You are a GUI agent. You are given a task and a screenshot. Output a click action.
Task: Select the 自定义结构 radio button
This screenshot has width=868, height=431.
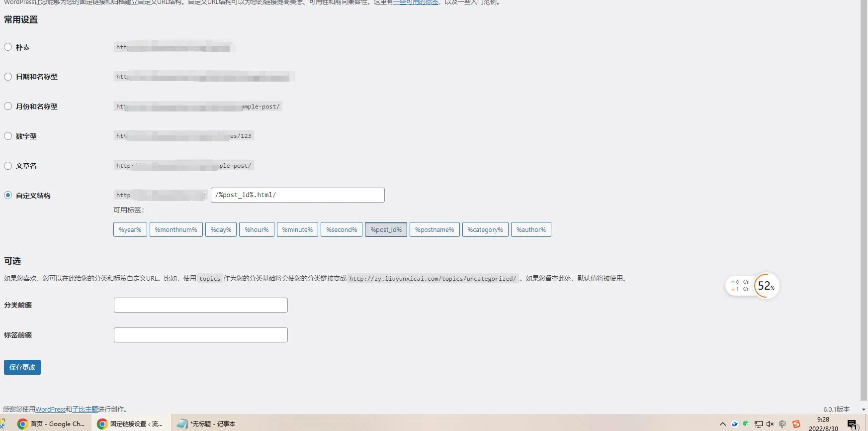(x=8, y=195)
